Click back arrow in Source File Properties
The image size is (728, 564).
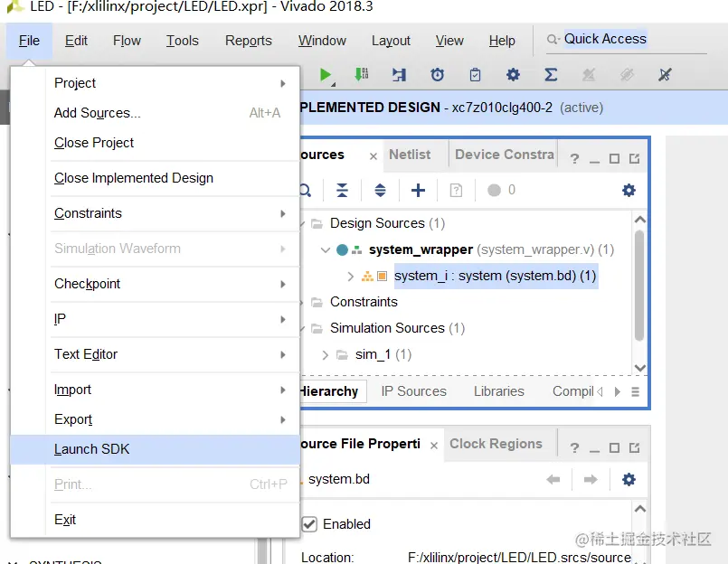[553, 480]
